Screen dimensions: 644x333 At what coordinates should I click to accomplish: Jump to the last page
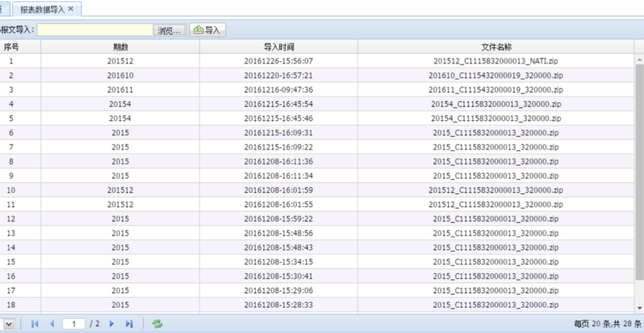tap(129, 324)
